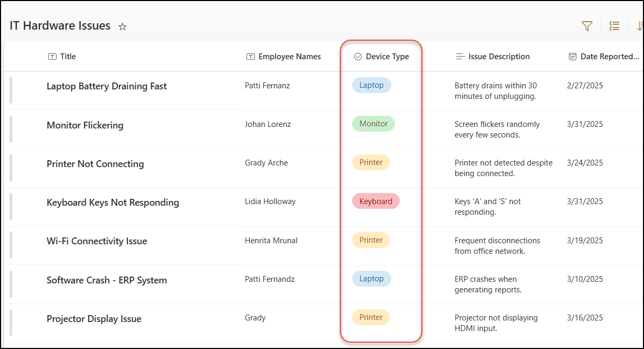Click the lines icon beside Issue Description
Screen dimensions: 644x349
pyautogui.click(x=460, y=57)
